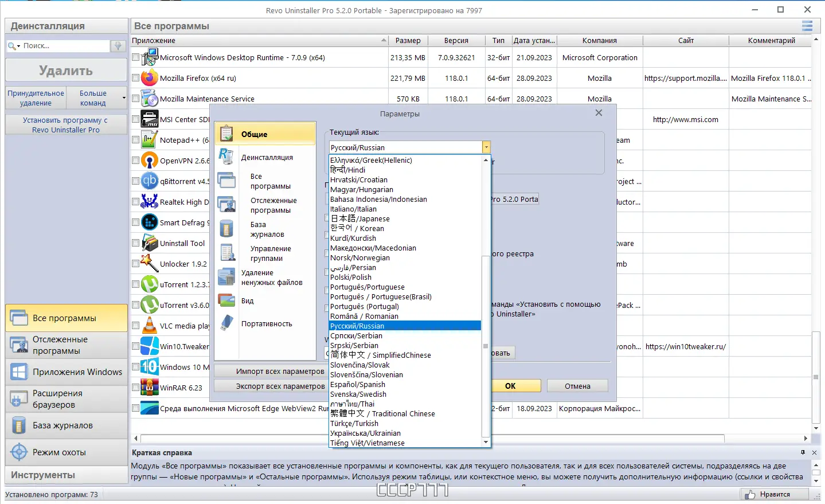Click the uTorrent 1.2.3 icon
825x504 pixels.
(x=150, y=284)
